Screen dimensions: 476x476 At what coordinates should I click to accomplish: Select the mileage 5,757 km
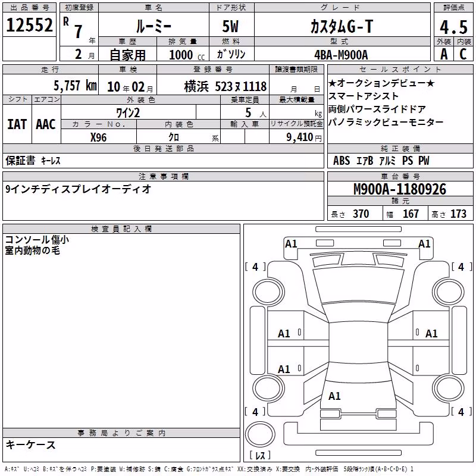[x=76, y=86]
